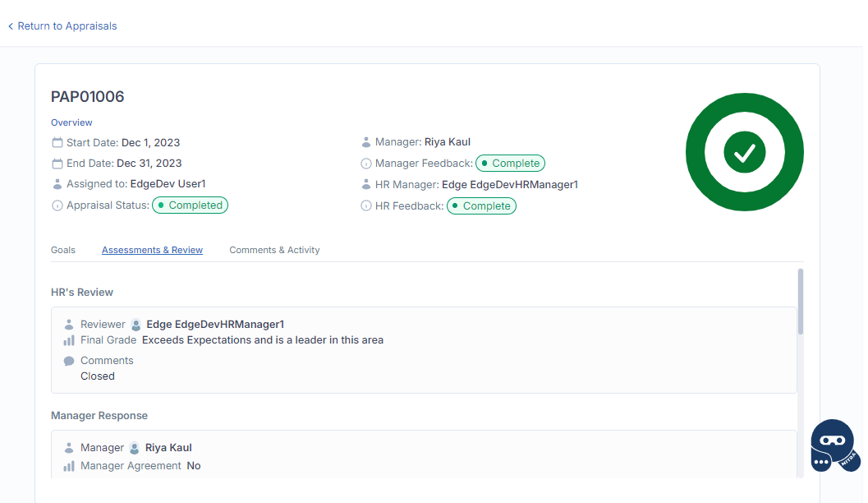Image resolution: width=868 pixels, height=503 pixels.
Task: Click Riya Kaul's avatar in Manager Response
Action: [x=135, y=448]
